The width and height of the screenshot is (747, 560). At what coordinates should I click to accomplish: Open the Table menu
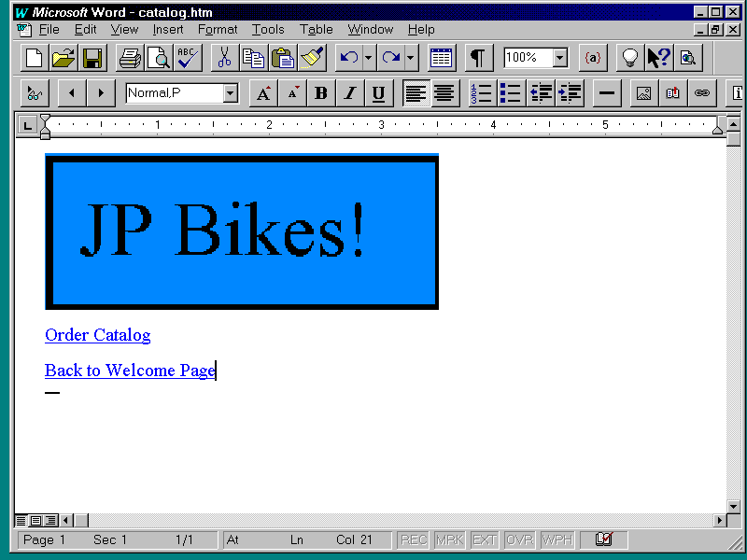point(316,30)
